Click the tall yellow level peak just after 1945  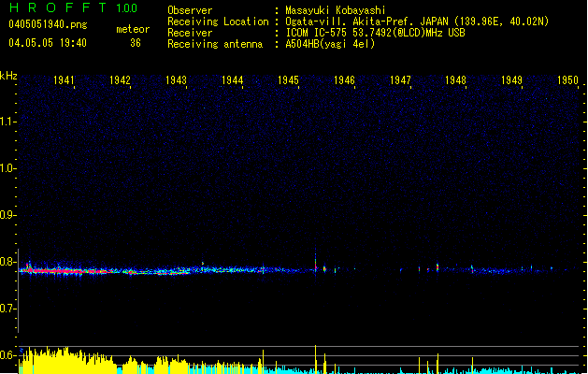(x=315, y=359)
